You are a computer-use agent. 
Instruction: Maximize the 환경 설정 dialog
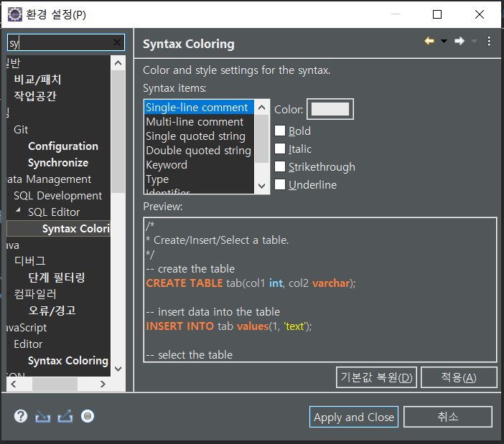(x=437, y=14)
